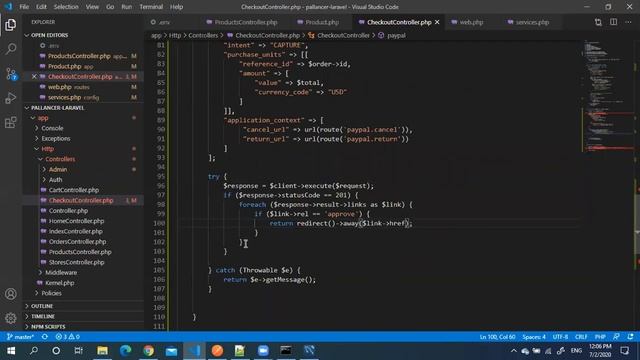The height and width of the screenshot is (360, 640).
Task: Open HomeController.php in the file tree
Action: click(x=76, y=221)
